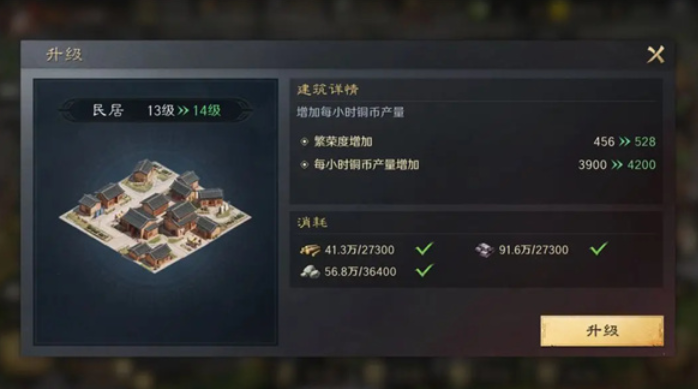
Task: Click the stone resource icon
Action: pos(310,271)
